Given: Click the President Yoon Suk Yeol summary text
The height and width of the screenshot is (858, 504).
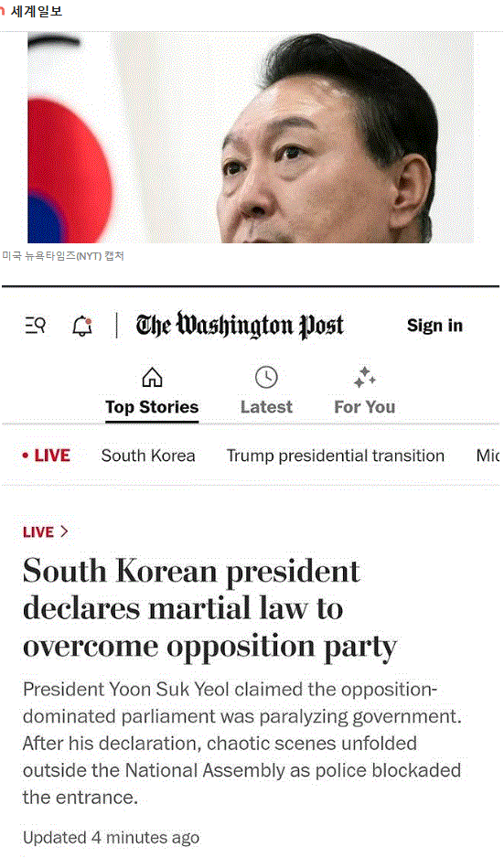Looking at the screenshot, I should coord(241,743).
